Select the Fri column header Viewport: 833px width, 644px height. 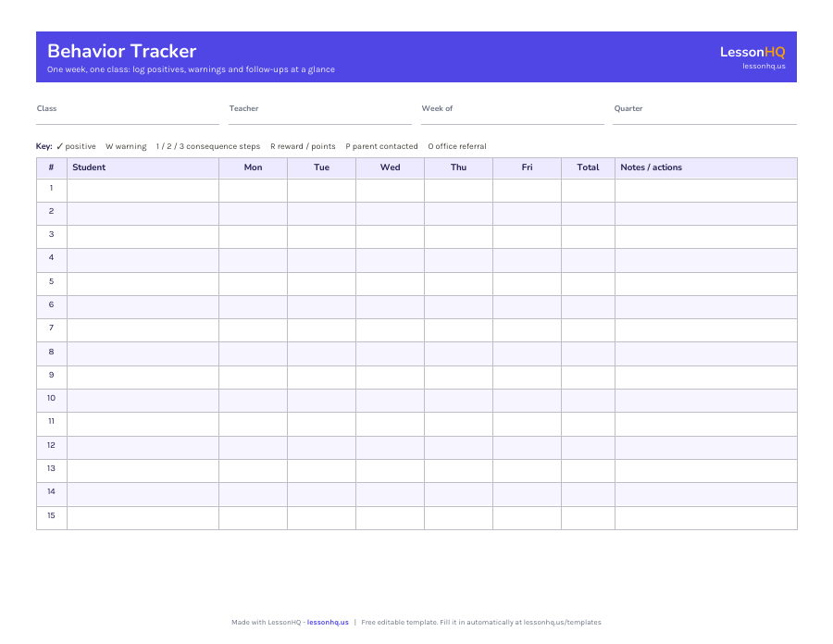[x=527, y=167]
